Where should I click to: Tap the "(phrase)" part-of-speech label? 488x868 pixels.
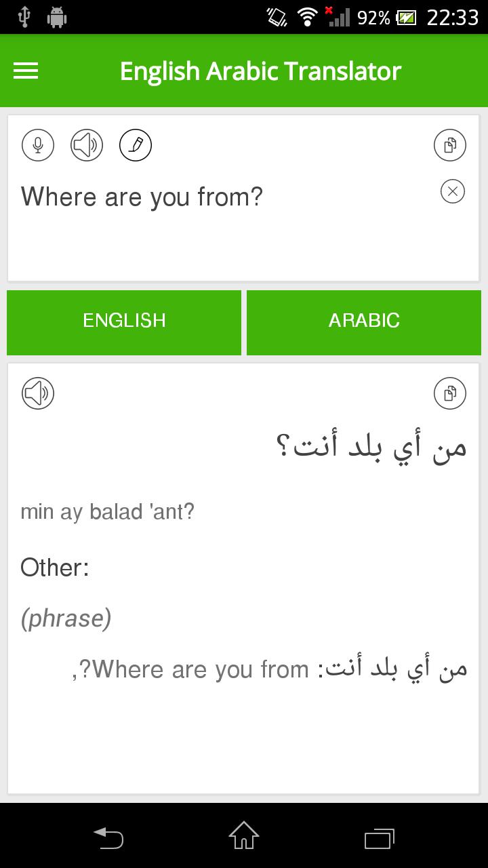[x=66, y=618]
